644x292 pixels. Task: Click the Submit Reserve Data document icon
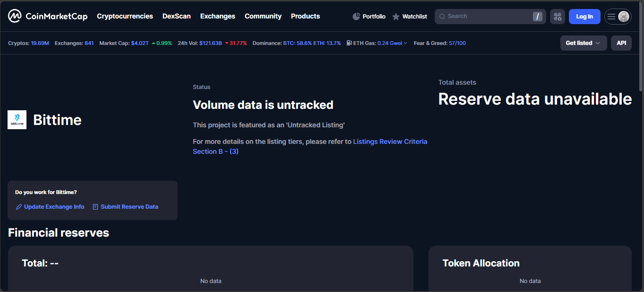click(x=95, y=207)
